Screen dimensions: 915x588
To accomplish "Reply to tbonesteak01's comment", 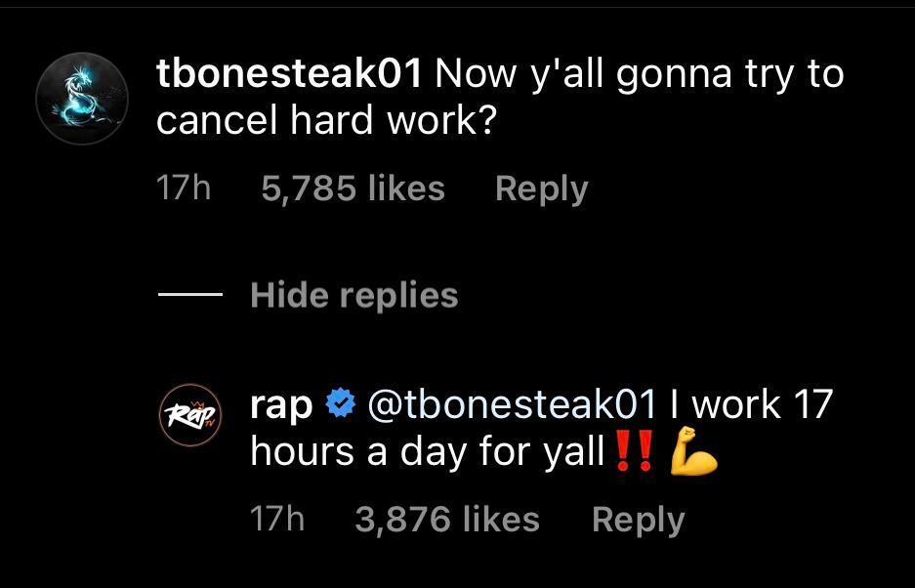I will (542, 188).
